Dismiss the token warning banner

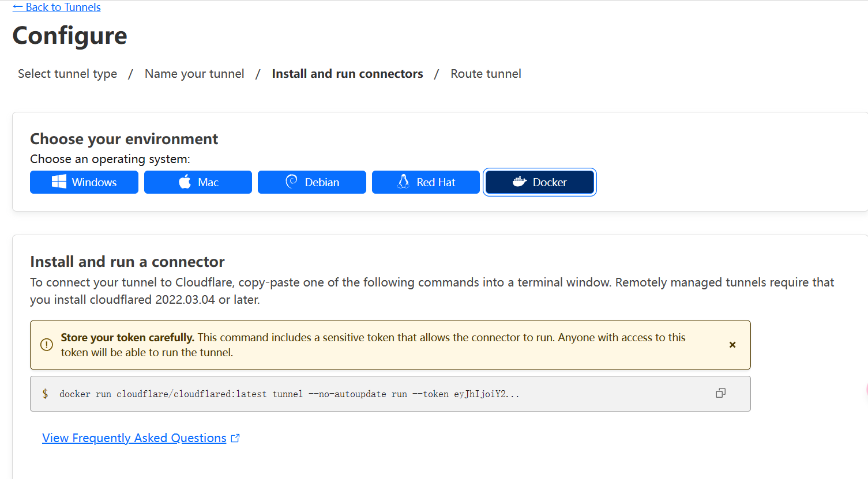[732, 345]
